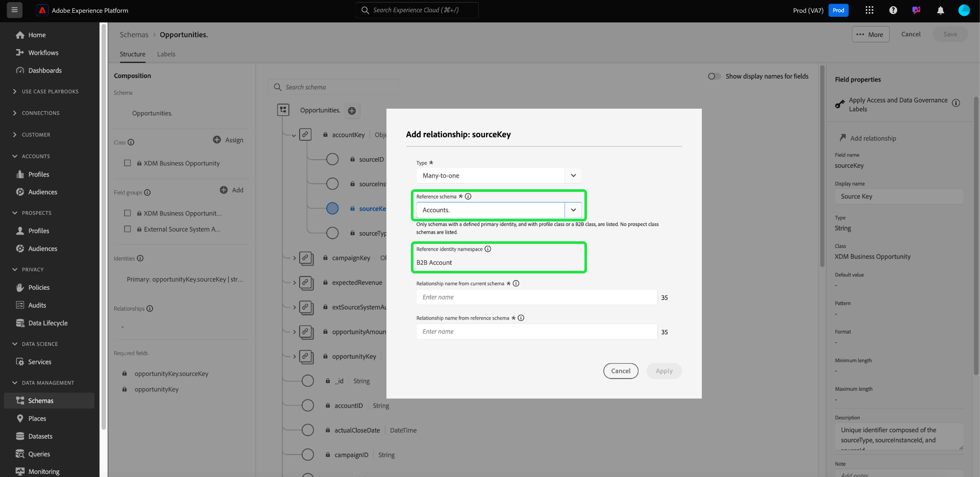Click Add relationship in Field properties

(x=868, y=138)
